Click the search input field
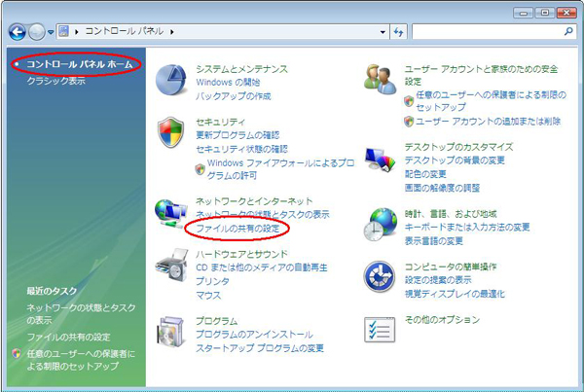This screenshot has height=392, width=584. [x=488, y=32]
